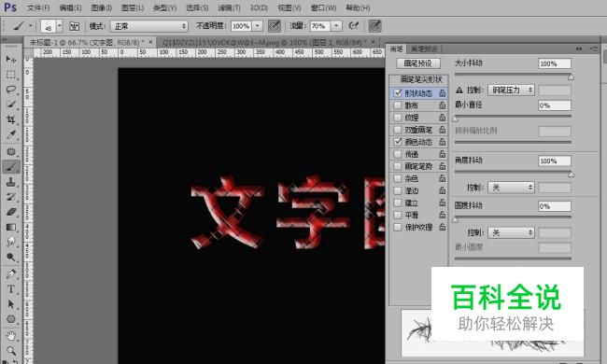Image resolution: width=607 pixels, height=364 pixels.
Task: Select the Horizontal Type tool
Action: coord(11,289)
